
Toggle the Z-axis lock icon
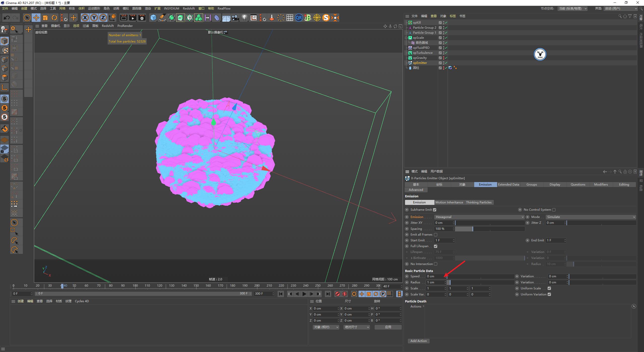(103, 18)
